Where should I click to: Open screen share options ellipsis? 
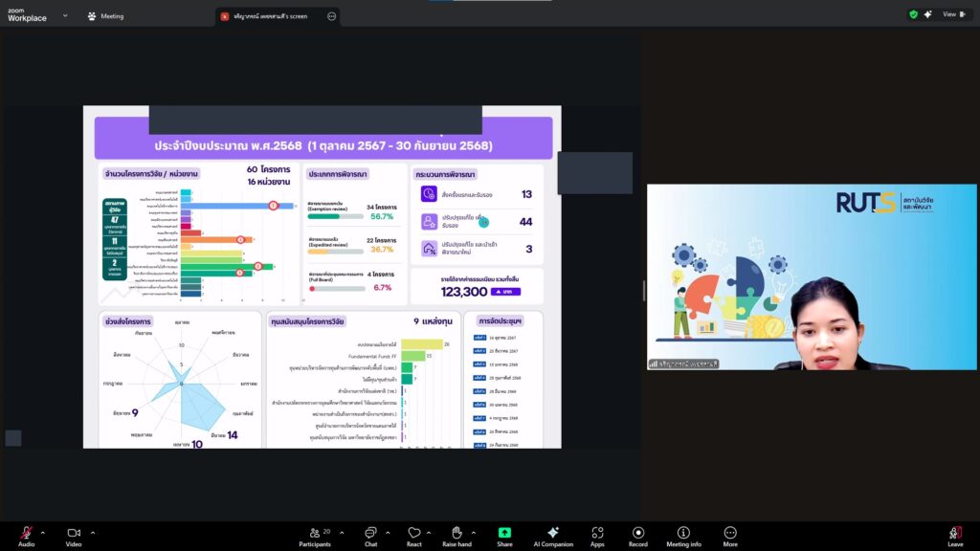[x=331, y=16]
